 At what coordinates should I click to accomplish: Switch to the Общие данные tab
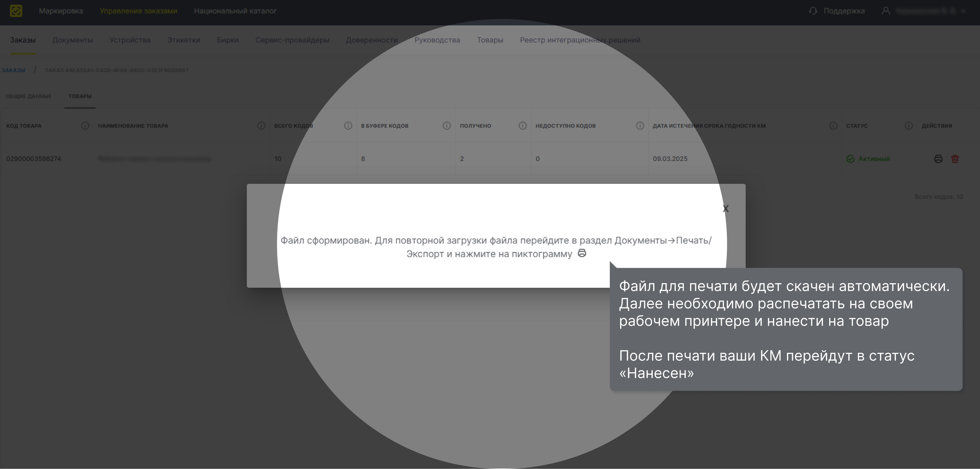tap(28, 96)
